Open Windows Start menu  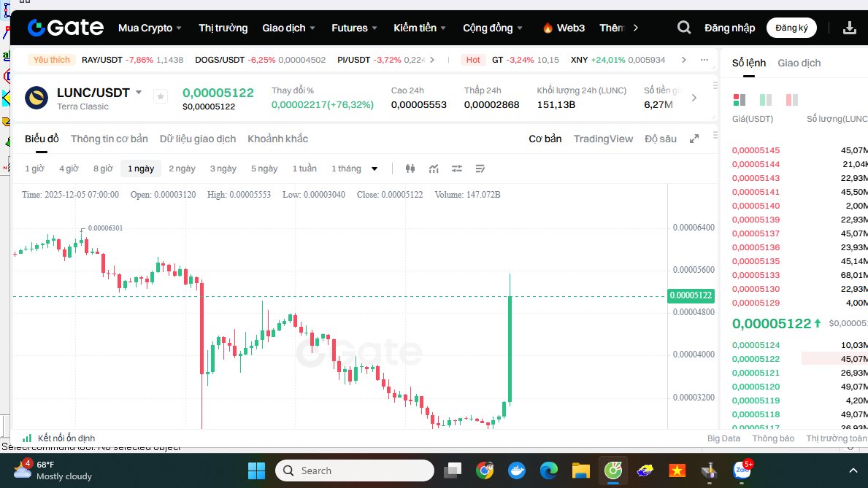[x=256, y=470]
